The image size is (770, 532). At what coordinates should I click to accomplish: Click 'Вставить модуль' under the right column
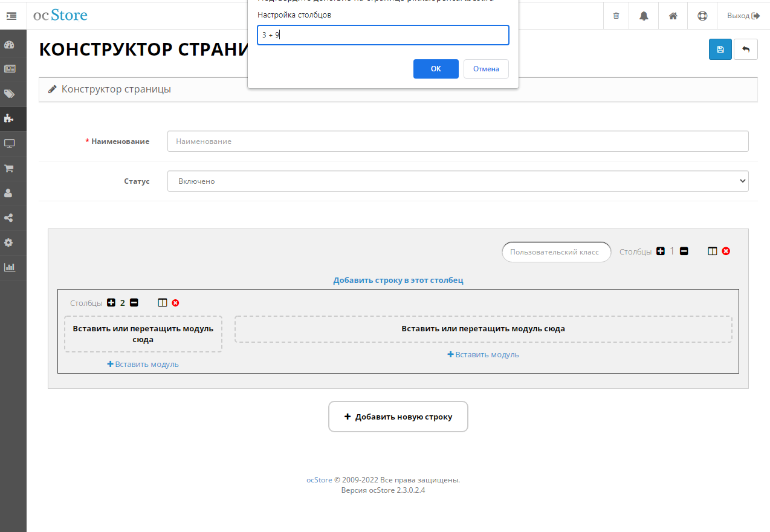point(483,355)
